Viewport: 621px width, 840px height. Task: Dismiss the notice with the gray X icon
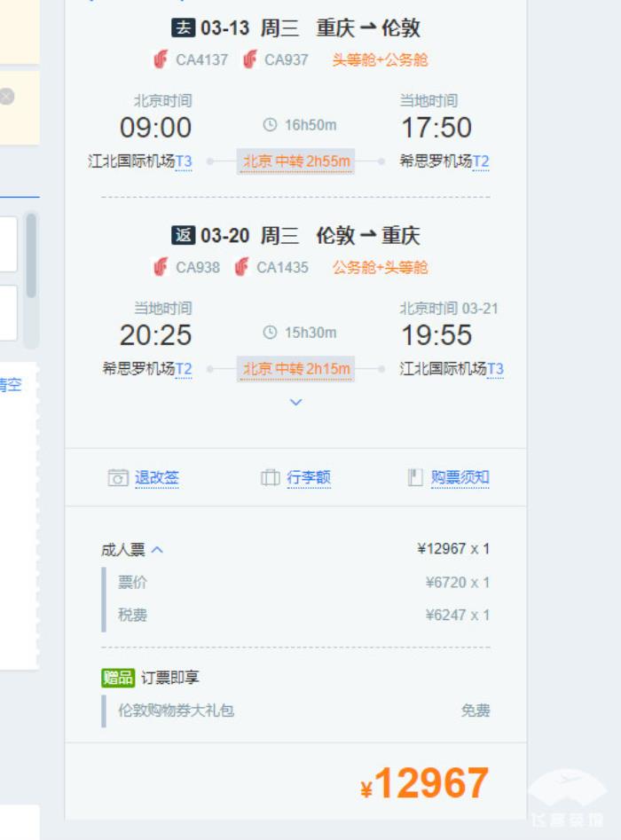(x=7, y=97)
